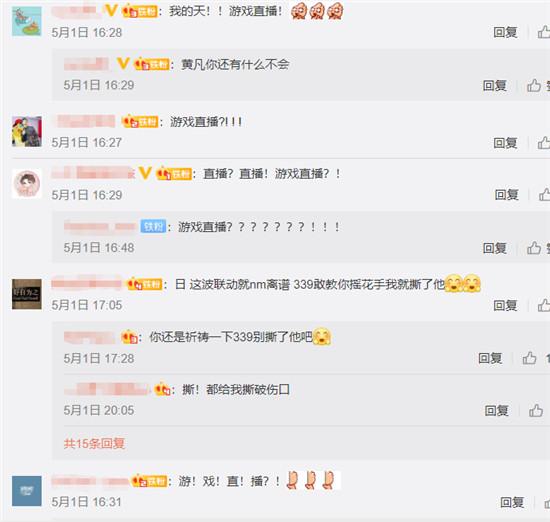Reply to the 16:27 游戏直播 comment
The image size is (550, 522).
pos(505,143)
